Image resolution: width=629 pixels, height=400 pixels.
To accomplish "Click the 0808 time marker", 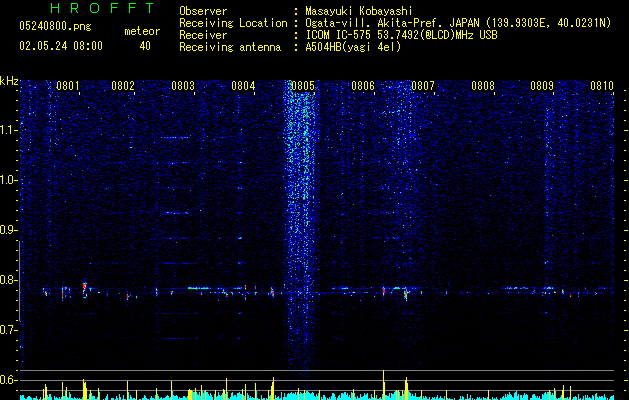I will pos(483,86).
